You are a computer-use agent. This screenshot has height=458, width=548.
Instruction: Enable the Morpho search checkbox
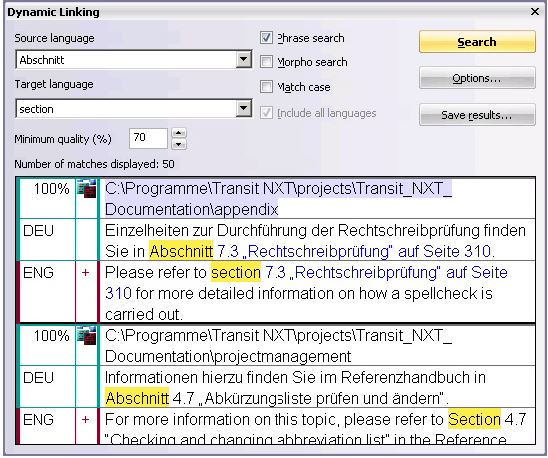266,62
